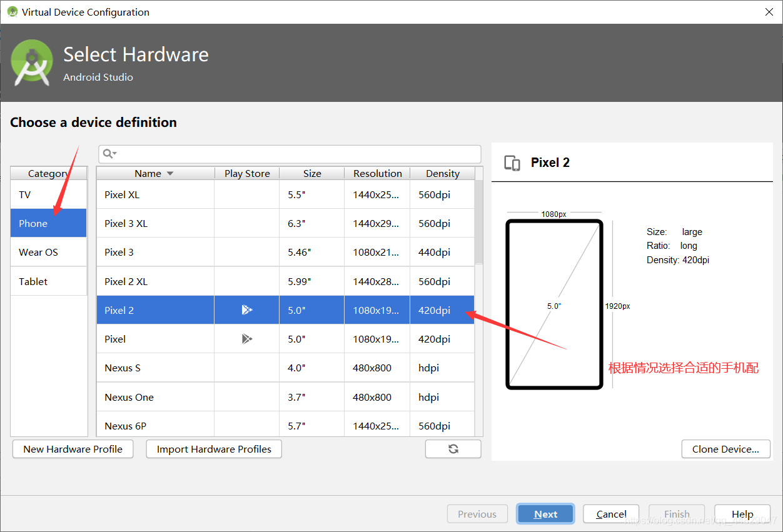This screenshot has width=783, height=532.
Task: Select the Nexus 6P device row
Action: point(286,424)
